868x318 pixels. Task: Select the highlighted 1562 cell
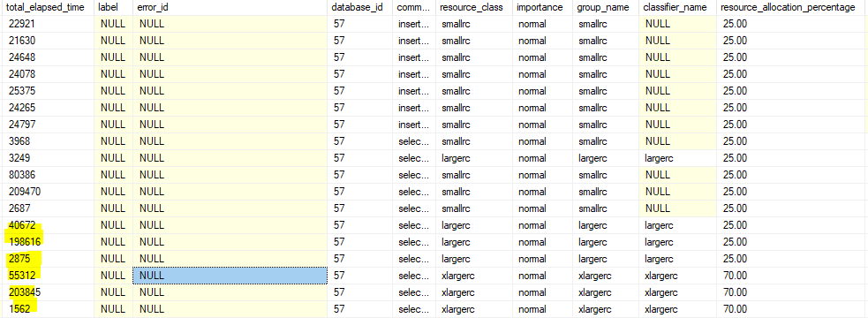tap(48, 309)
